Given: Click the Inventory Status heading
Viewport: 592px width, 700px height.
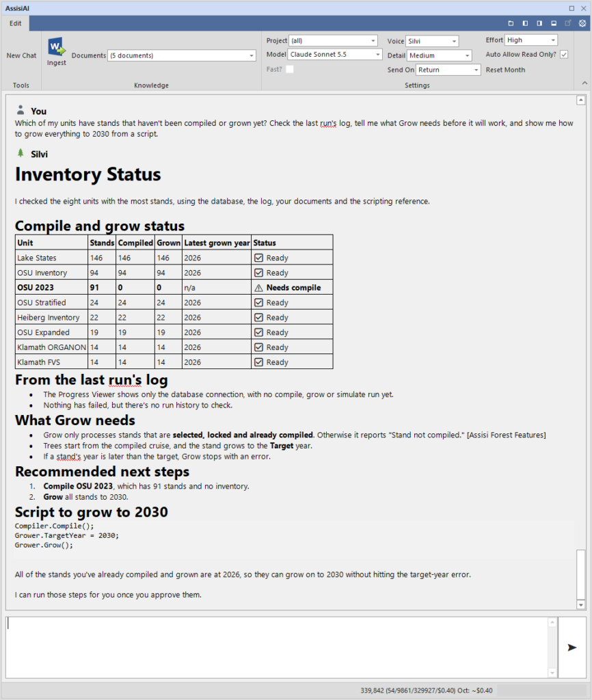Looking at the screenshot, I should point(88,174).
